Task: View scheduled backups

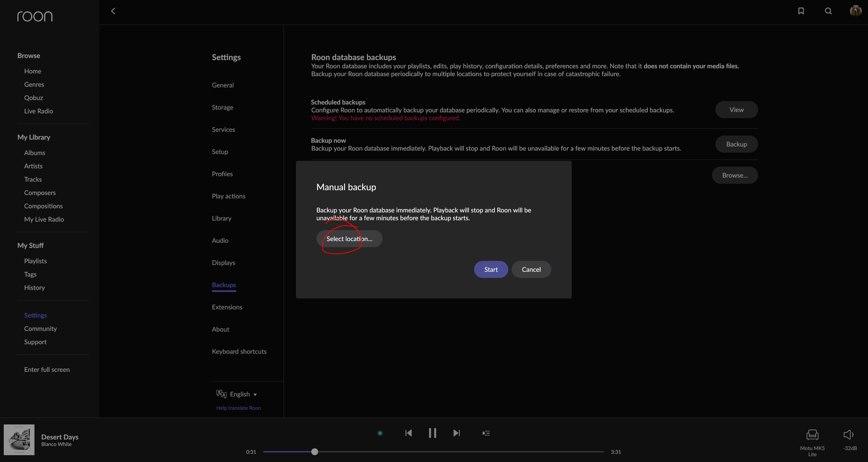Action: pos(737,110)
